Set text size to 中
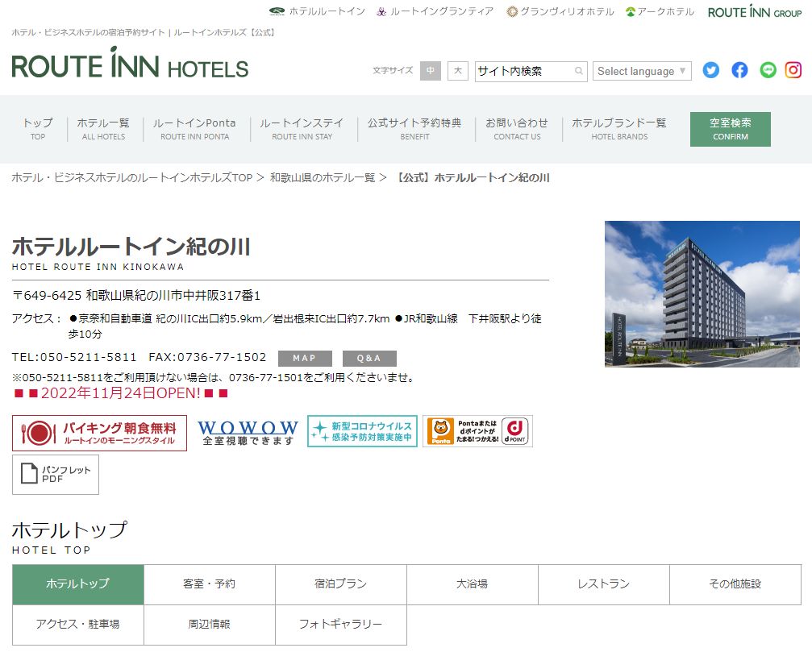Viewport: 812px width, 652px height. pos(431,71)
